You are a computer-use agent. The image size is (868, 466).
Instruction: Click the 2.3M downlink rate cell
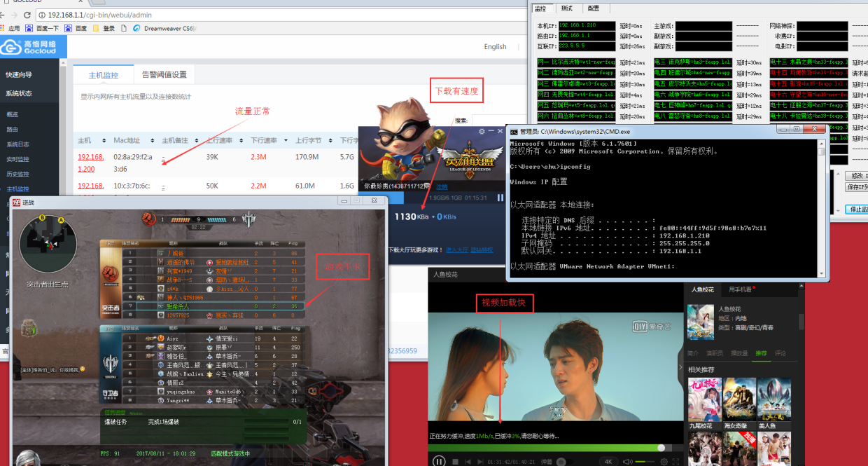(258, 157)
